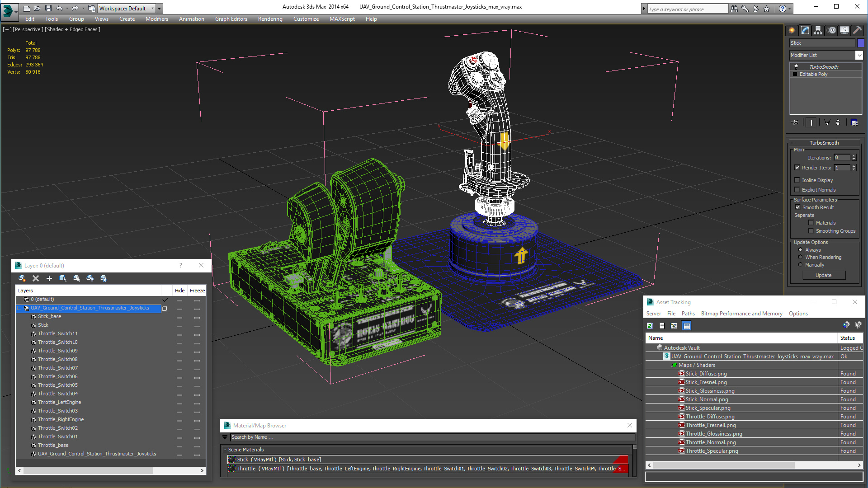This screenshot has width=868, height=488.
Task: Toggle the Smooth Result checkbox
Action: coord(797,207)
